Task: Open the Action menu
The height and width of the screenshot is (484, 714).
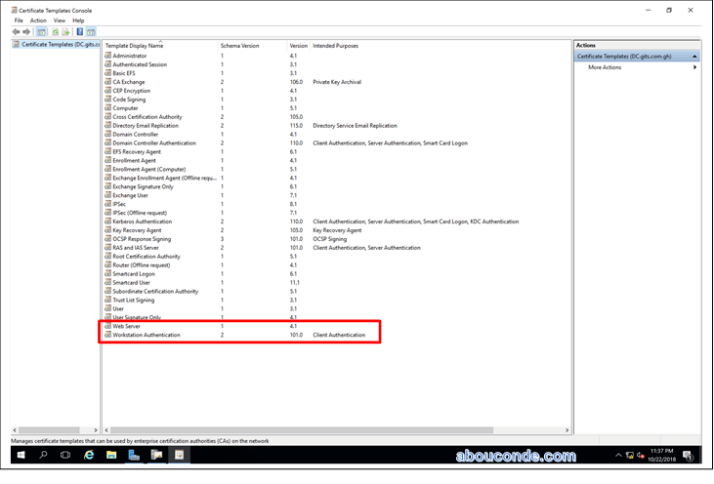Action: (38, 20)
